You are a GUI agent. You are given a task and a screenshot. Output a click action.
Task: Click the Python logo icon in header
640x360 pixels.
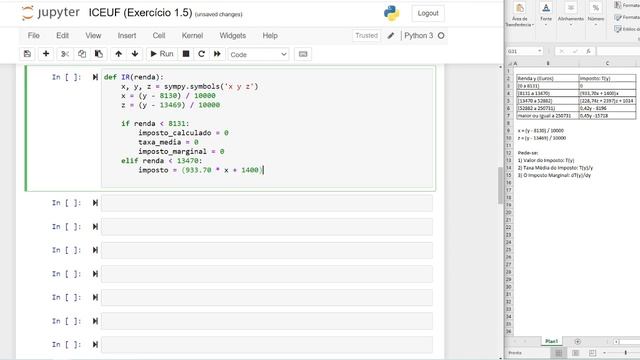[x=391, y=13]
